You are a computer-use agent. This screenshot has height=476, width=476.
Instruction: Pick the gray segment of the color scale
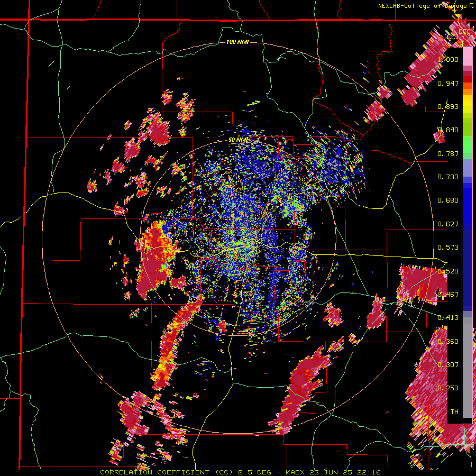[x=467, y=368]
